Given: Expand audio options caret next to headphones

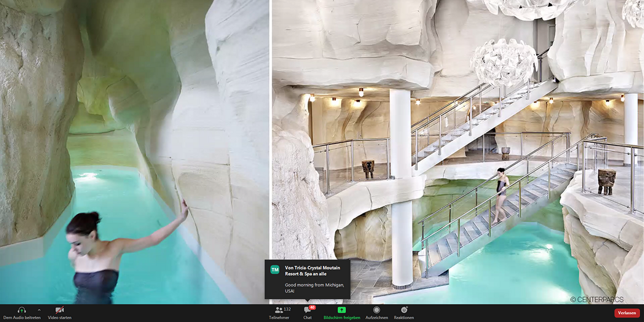Looking at the screenshot, I should point(39,310).
